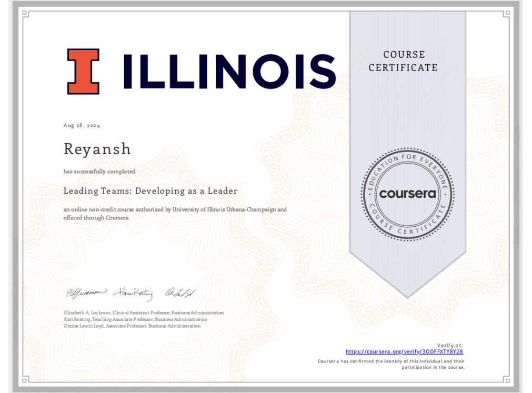Click Elizabeth Luckman's signature

(x=86, y=293)
